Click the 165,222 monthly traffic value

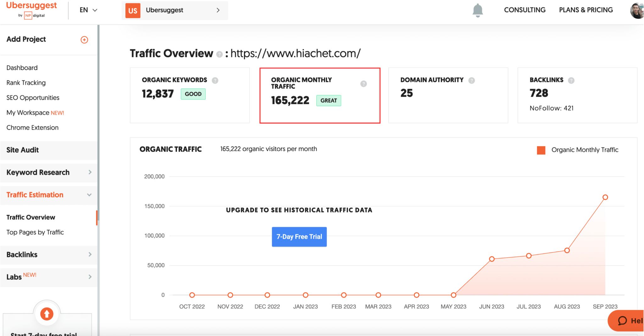click(x=290, y=100)
